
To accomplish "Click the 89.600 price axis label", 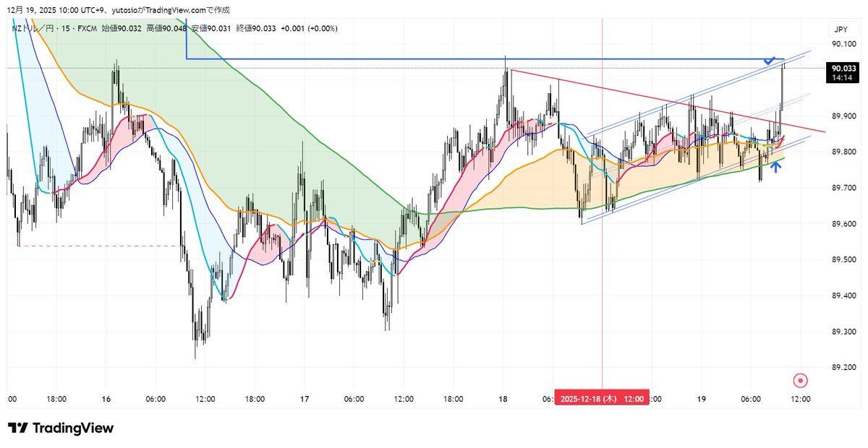I will tap(844, 224).
